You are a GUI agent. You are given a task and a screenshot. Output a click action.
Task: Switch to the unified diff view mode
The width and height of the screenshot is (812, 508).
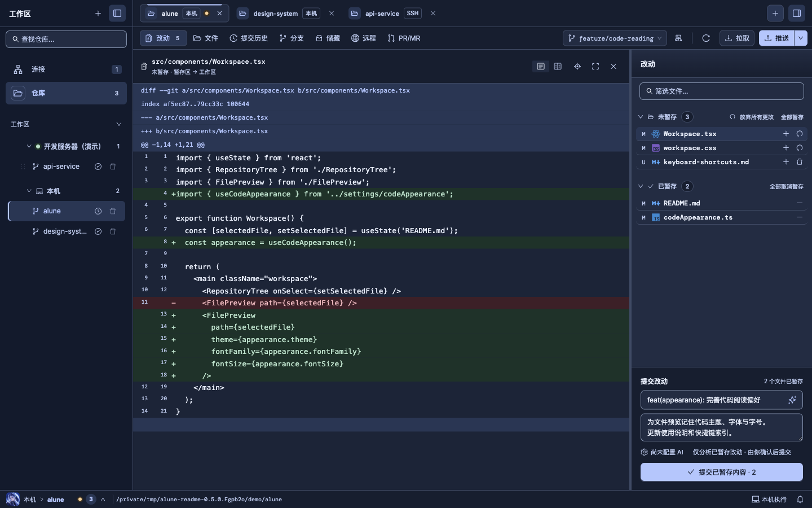tap(541, 67)
